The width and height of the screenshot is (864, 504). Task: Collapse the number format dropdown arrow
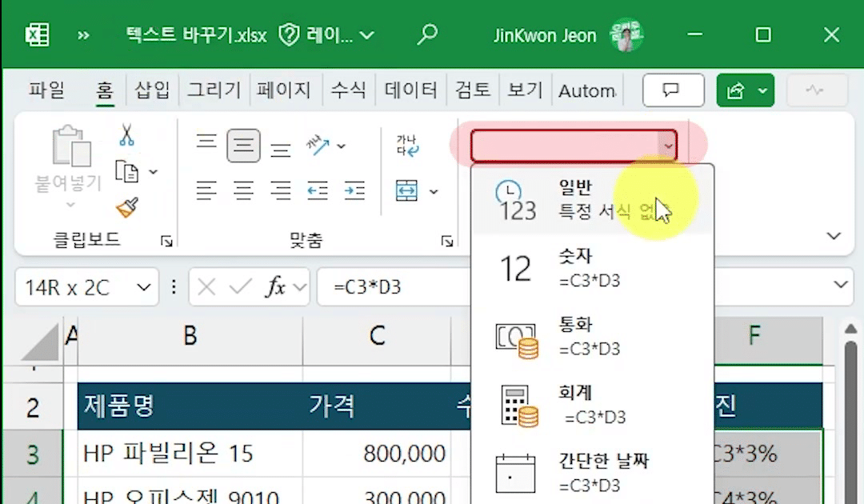(668, 146)
